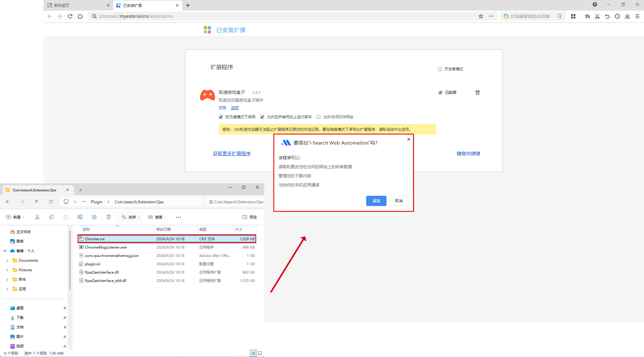The height and width of the screenshot is (357, 644).
Task: Switch to the 新标签页 browser tab
Action: coord(77,5)
